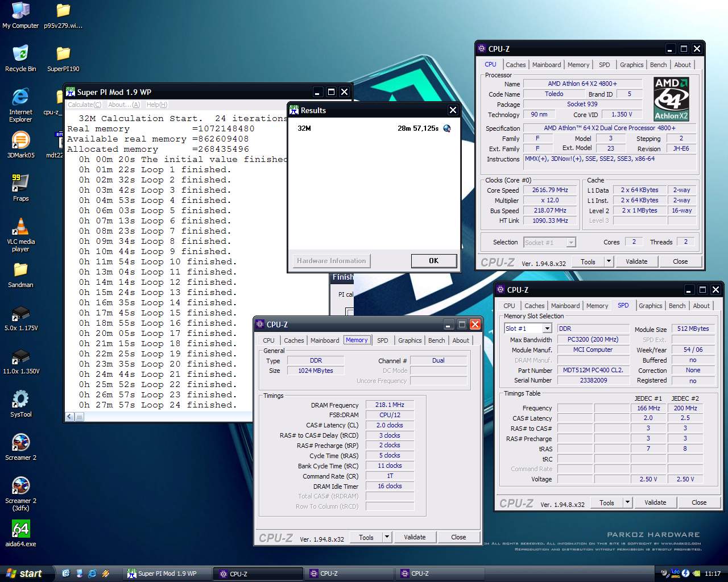Click the Code Name Toledo value
728x582 pixels.
coord(554,94)
